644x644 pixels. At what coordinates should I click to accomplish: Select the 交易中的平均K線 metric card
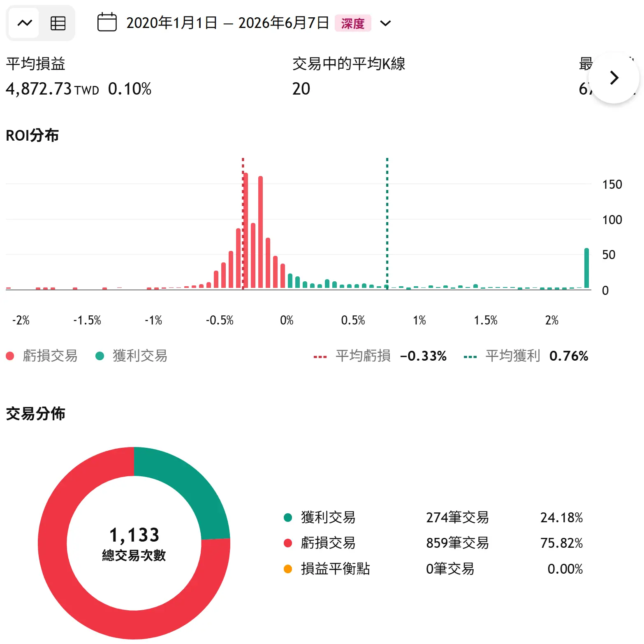click(x=349, y=76)
